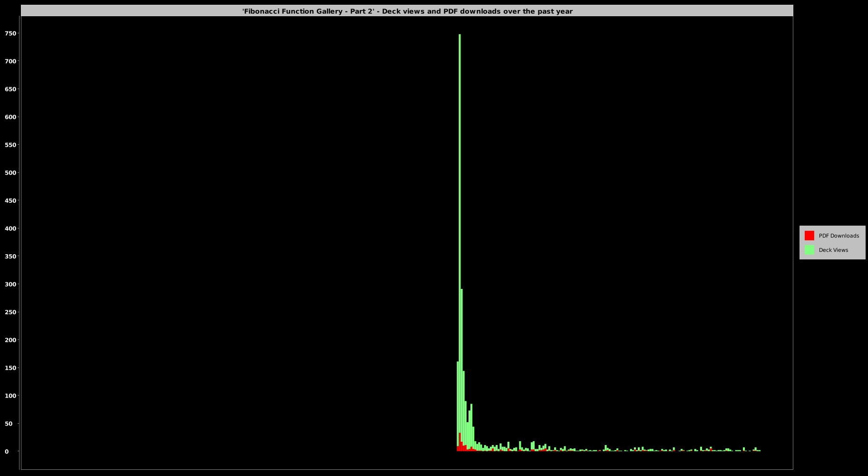Select the 'Deck Views' legend label

[x=833, y=250]
